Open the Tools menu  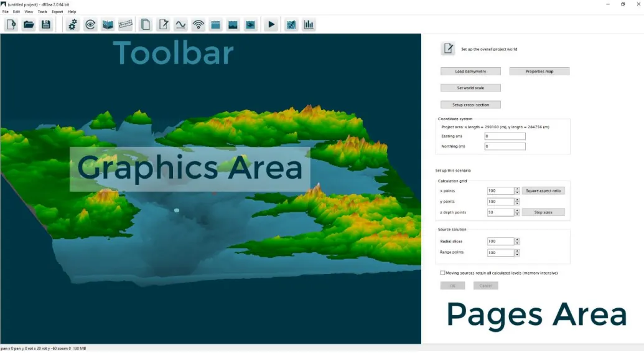(x=43, y=11)
